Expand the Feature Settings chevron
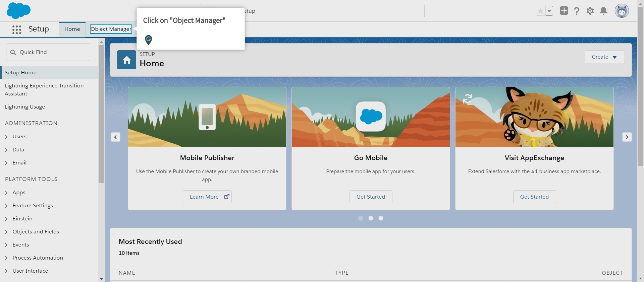Screen dimensions: 644x282 pyautogui.click(x=6, y=206)
